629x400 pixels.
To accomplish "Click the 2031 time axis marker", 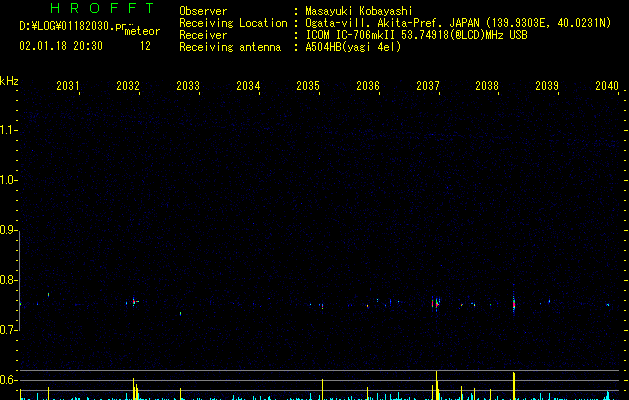I will (x=67, y=85).
